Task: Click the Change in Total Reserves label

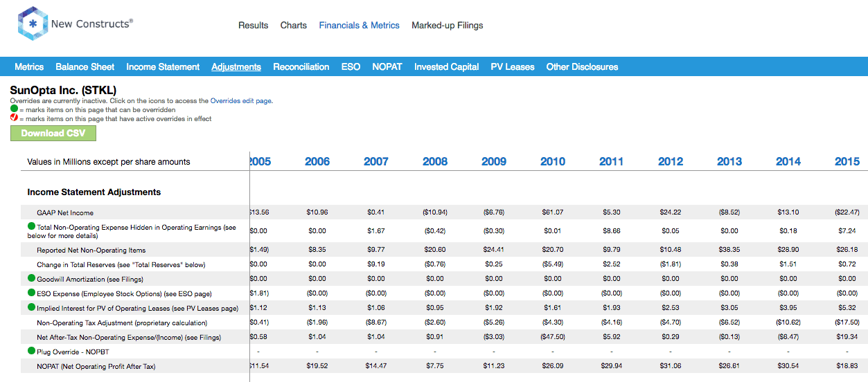Action: click(121, 264)
